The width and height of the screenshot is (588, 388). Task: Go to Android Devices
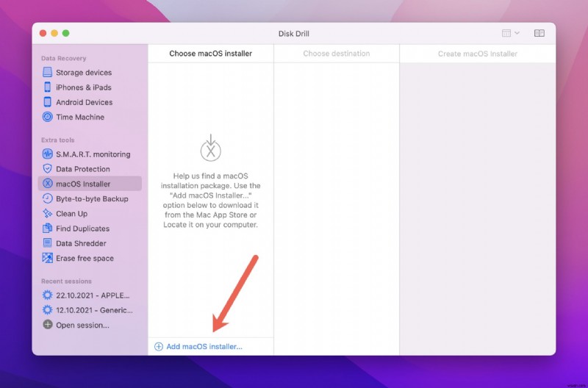(x=84, y=102)
